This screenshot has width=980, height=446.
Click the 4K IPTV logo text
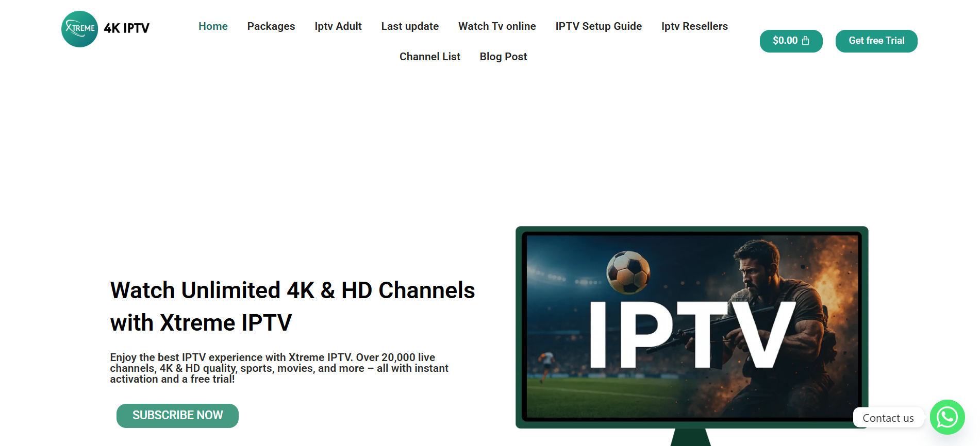127,28
